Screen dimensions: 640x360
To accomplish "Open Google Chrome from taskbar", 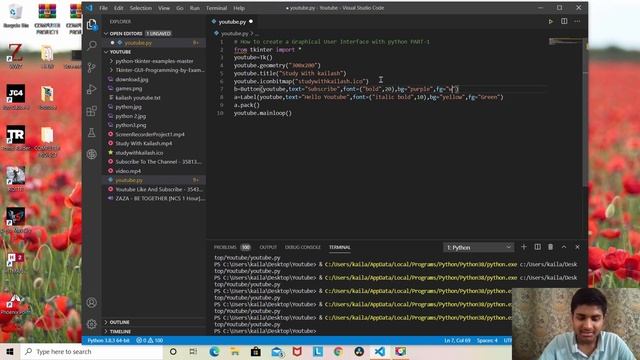I will click(x=338, y=351).
